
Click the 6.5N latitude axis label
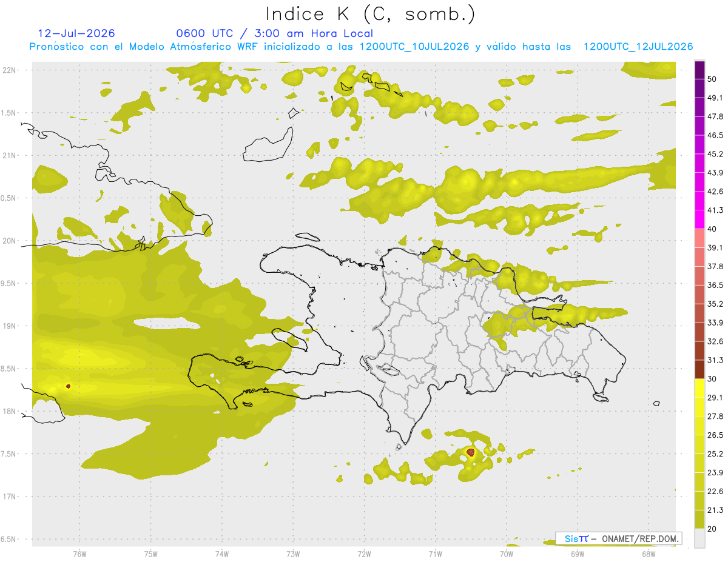(8, 539)
